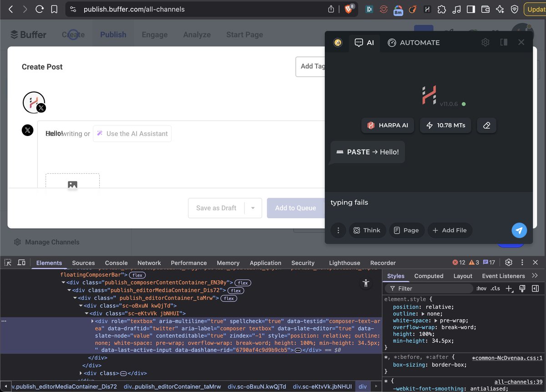Go forward with the browser forward arrow
546x392 pixels.
click(25, 9)
